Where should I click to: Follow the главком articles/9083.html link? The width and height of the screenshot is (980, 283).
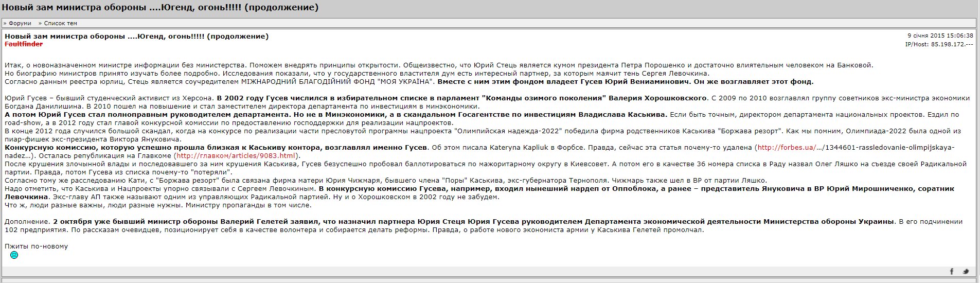237,156
